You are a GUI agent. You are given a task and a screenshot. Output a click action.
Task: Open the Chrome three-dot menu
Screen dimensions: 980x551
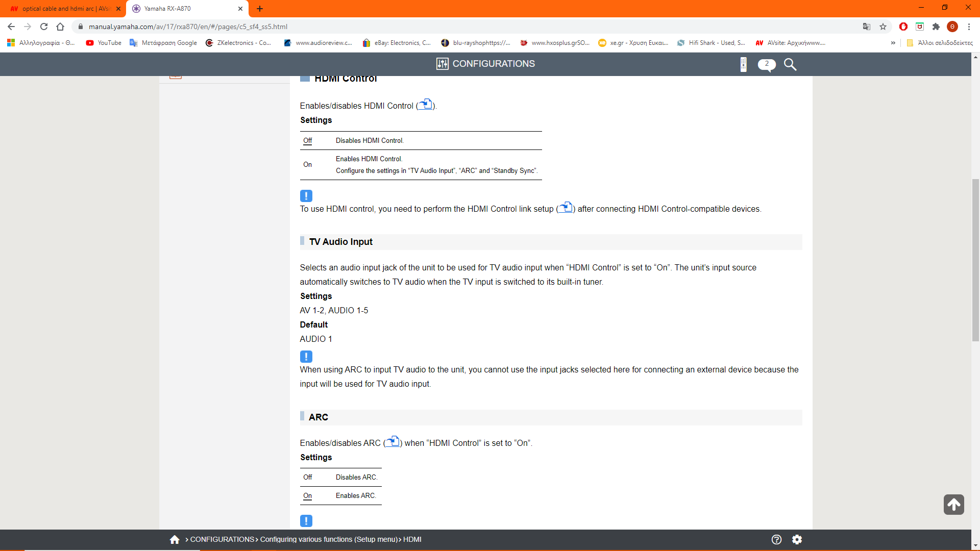969,27
